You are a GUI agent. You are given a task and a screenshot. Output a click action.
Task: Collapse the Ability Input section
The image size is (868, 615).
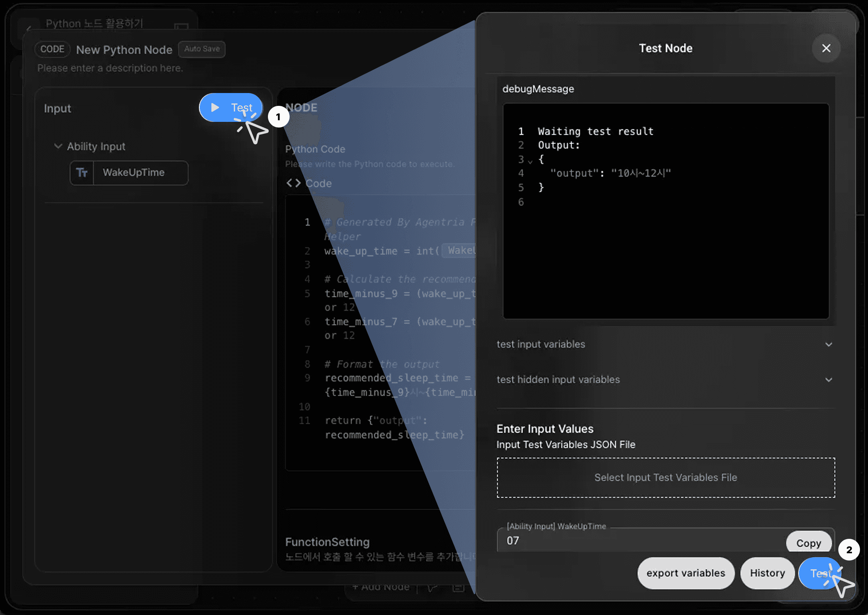click(x=58, y=146)
